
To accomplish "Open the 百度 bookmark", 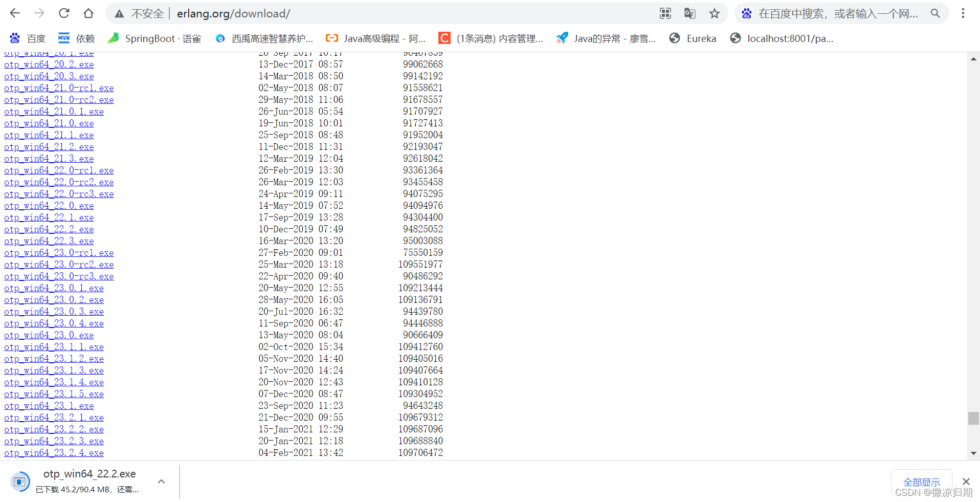I will [28, 38].
